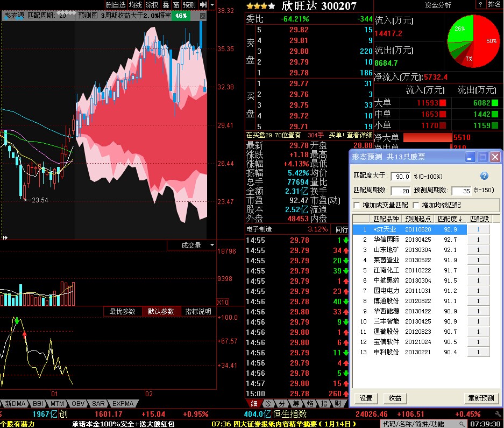Click the green arrow marker on the indicator line
The height and width of the screenshot is (428, 504).
point(16,320)
